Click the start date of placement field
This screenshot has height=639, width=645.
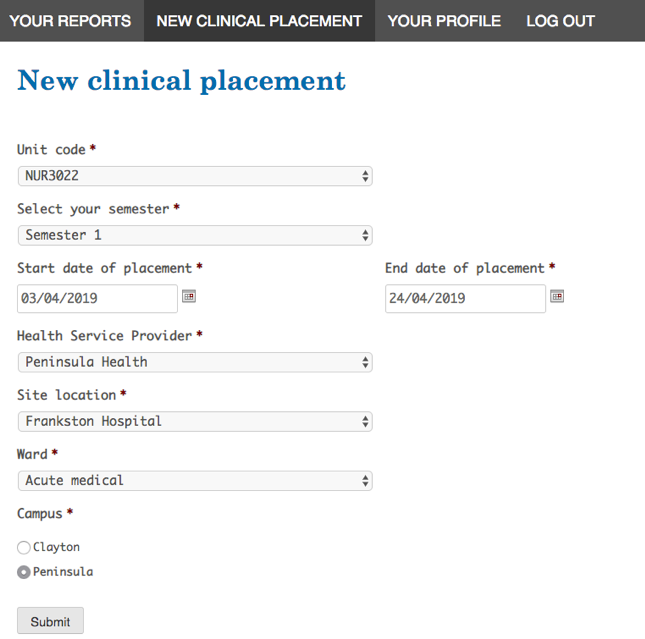click(97, 298)
